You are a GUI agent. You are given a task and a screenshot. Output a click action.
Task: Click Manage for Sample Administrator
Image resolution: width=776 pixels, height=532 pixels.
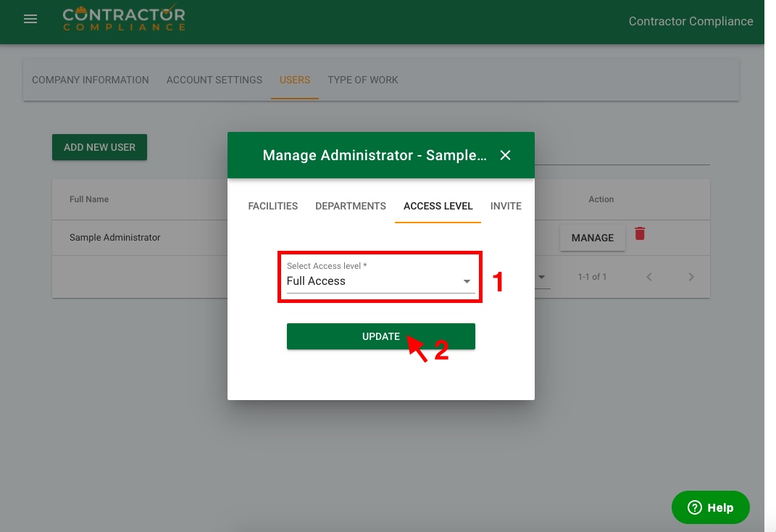(x=593, y=238)
